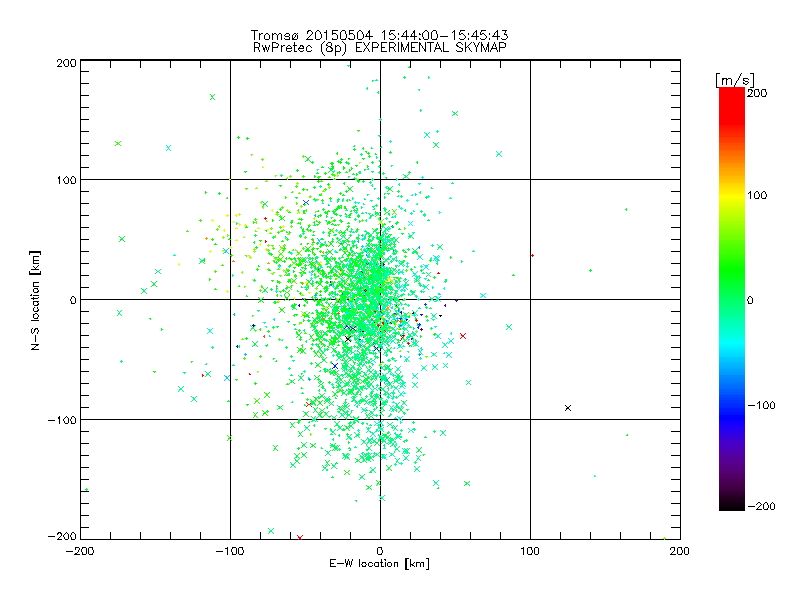The height and width of the screenshot is (600, 800).
Task: Click the black bottom of the colorbar
Action: [x=732, y=505]
